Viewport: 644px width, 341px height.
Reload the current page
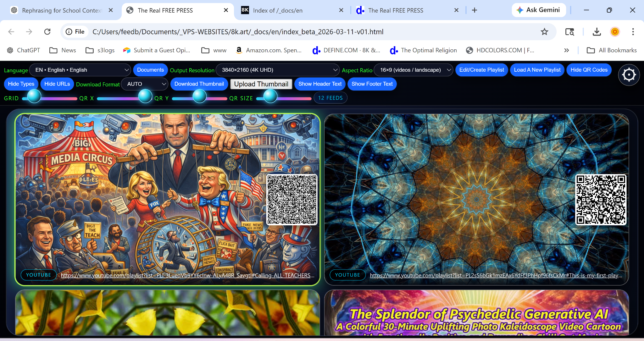(x=47, y=32)
